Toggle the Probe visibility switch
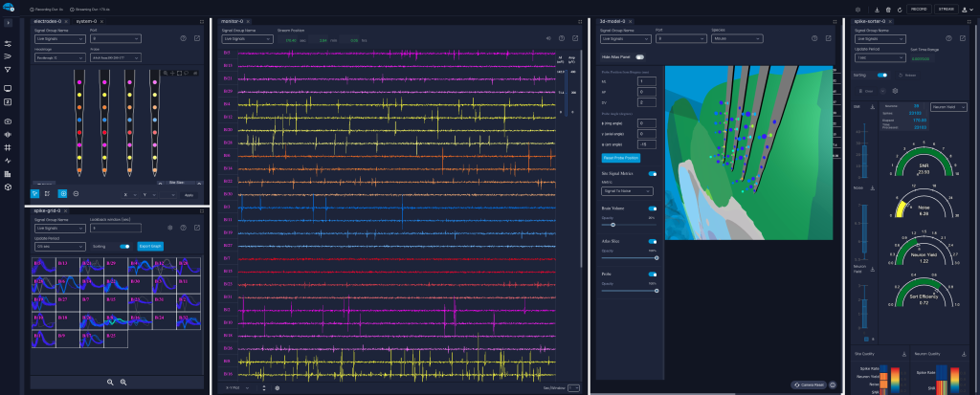 653,274
